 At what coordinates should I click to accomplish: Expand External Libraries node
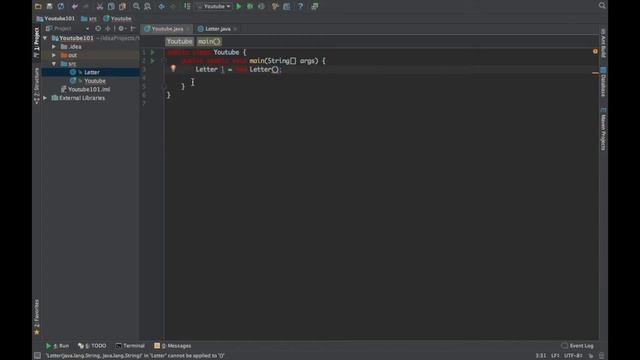pos(45,98)
